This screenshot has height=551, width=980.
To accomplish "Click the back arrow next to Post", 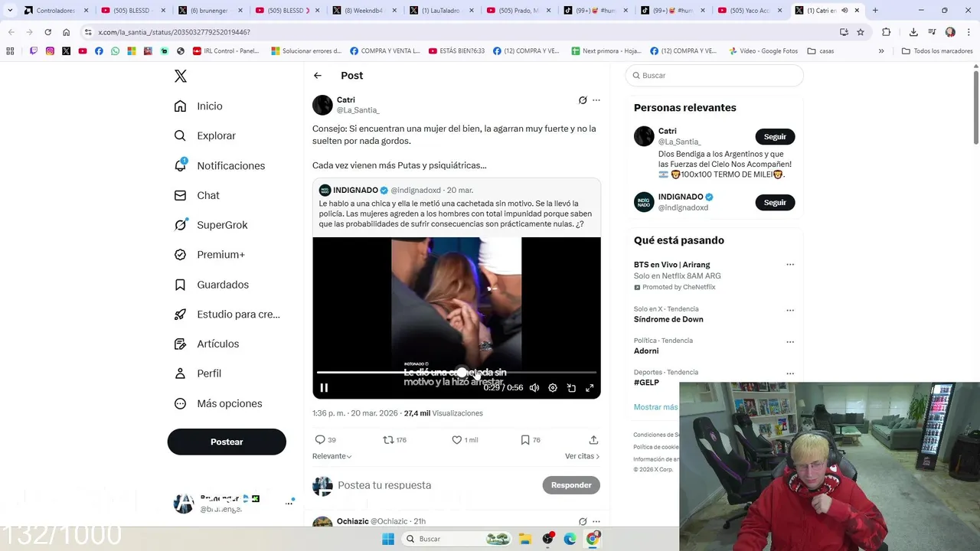I will (x=318, y=76).
